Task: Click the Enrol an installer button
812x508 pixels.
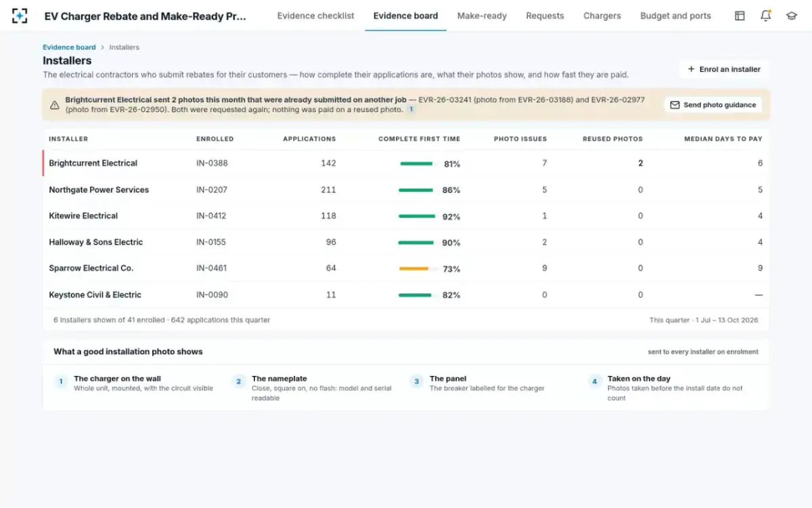Action: 724,69
